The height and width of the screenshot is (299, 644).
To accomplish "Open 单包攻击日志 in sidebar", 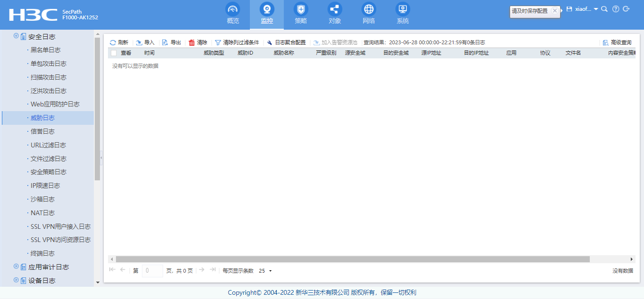I will [48, 64].
